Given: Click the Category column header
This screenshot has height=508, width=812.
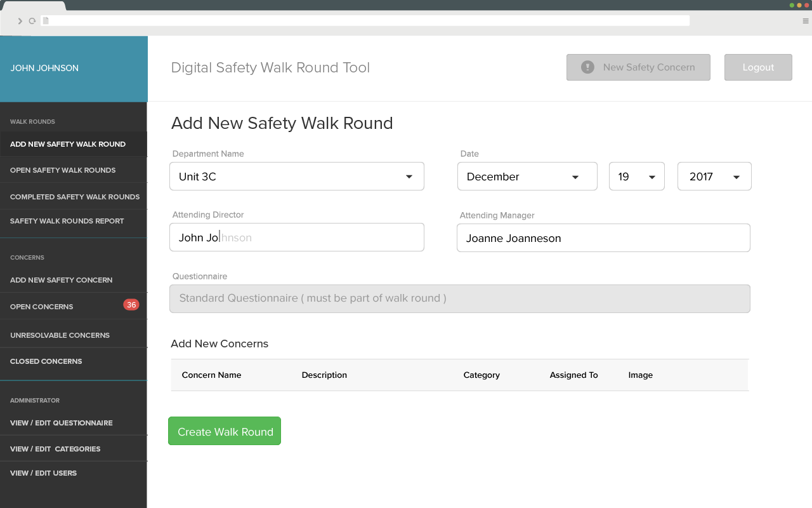Looking at the screenshot, I should click(481, 375).
